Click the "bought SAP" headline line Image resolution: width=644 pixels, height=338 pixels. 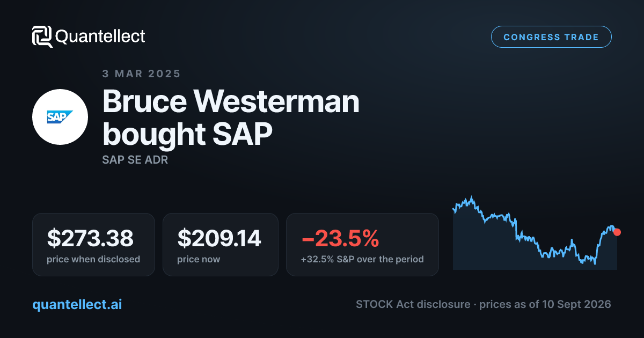pos(187,135)
